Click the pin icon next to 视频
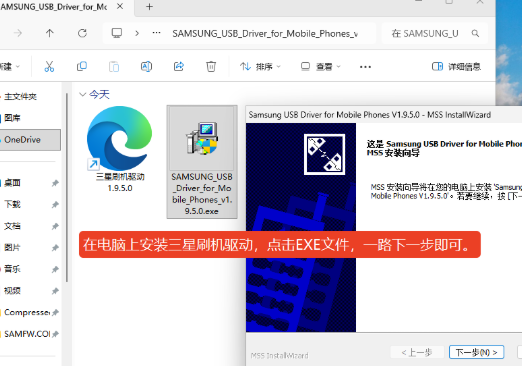Image resolution: width=522 pixels, height=366 pixels. pyautogui.click(x=55, y=291)
